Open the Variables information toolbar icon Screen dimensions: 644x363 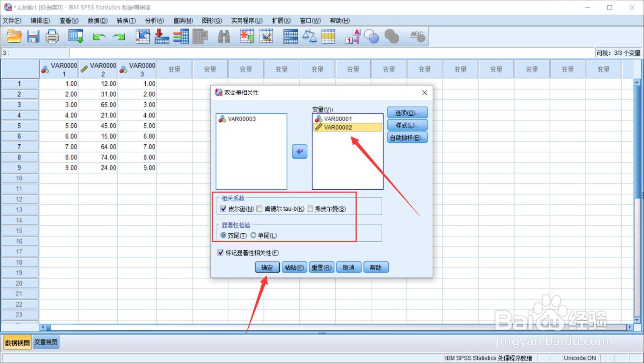click(x=181, y=36)
